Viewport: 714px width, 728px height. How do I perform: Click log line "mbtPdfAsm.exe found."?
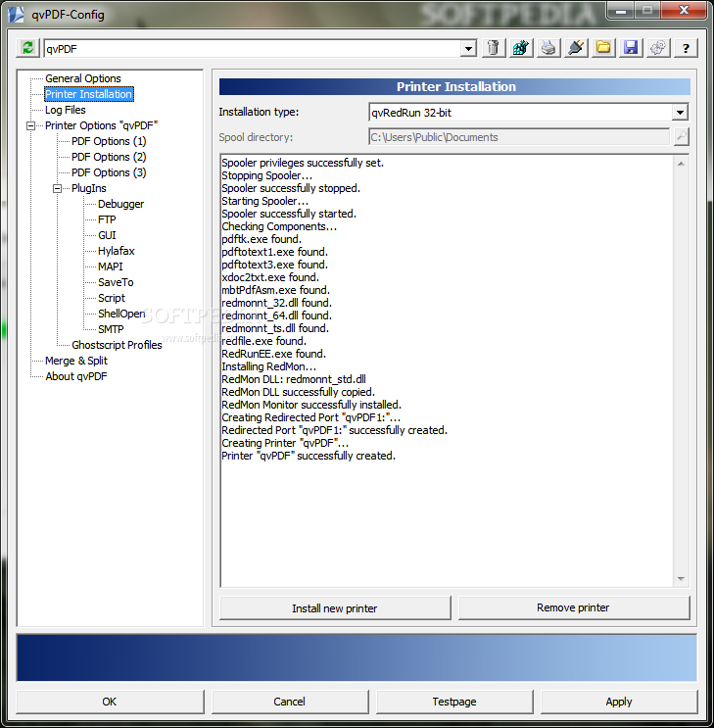(x=276, y=290)
